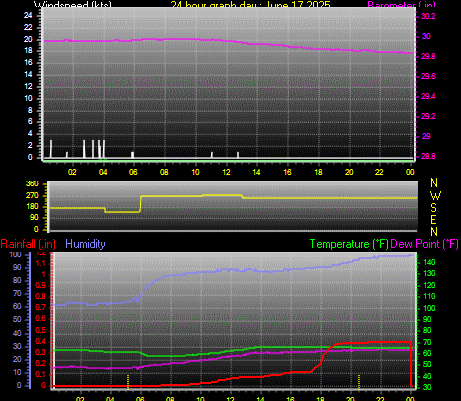Click 40 on the green temperature axis
This screenshot has width=461, height=401.
pyautogui.click(x=428, y=376)
